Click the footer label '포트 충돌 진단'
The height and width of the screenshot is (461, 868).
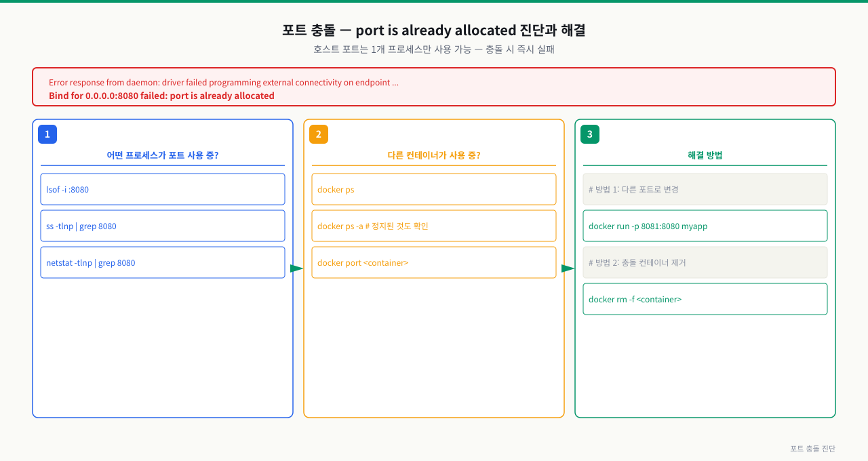point(812,449)
